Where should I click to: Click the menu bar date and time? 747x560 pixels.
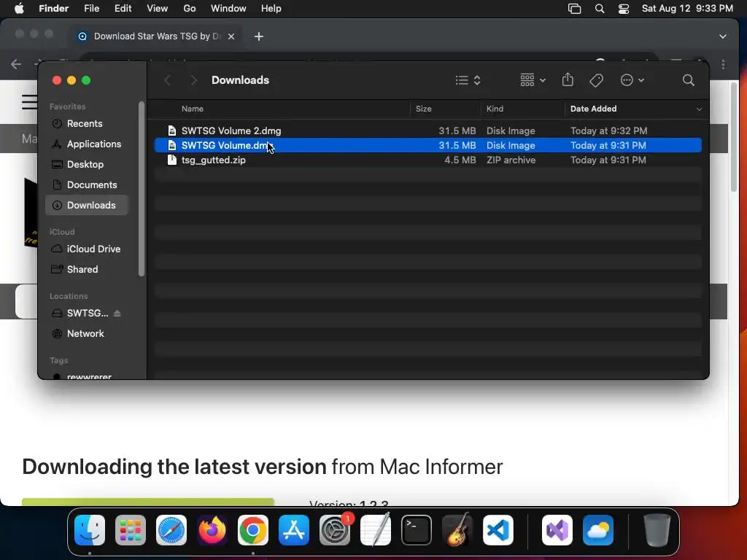(x=687, y=8)
